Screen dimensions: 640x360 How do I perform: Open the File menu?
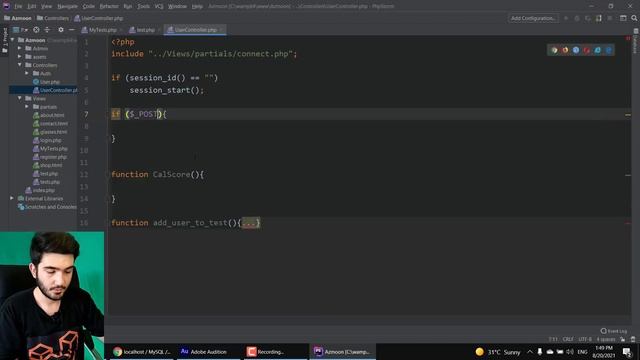[x=18, y=7]
